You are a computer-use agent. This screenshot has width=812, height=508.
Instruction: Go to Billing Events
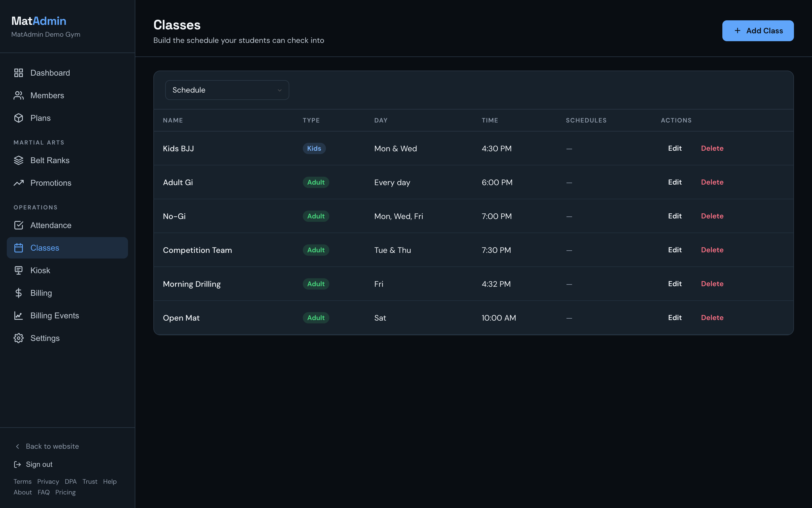point(67,315)
